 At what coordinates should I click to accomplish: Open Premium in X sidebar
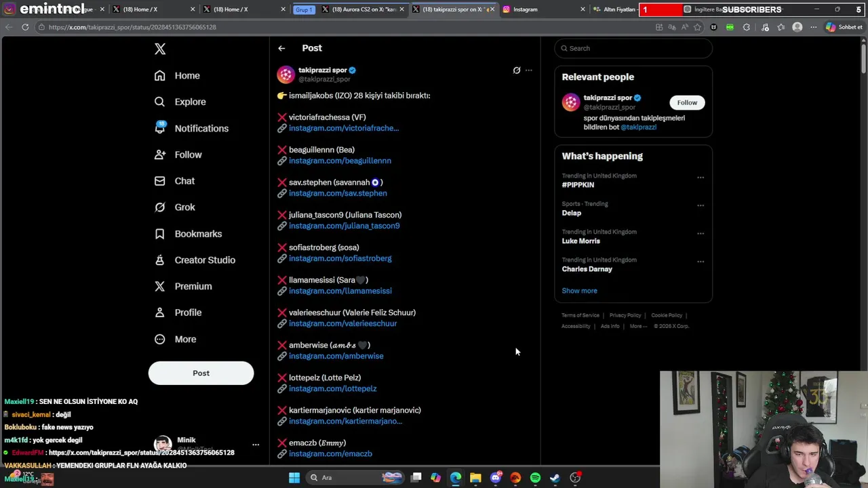pyautogui.click(x=183, y=286)
